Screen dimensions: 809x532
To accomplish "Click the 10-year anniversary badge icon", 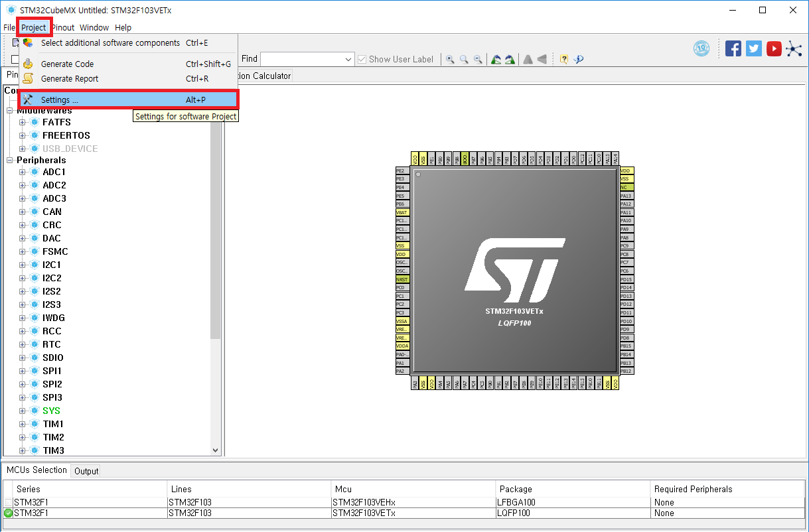I will [x=701, y=48].
